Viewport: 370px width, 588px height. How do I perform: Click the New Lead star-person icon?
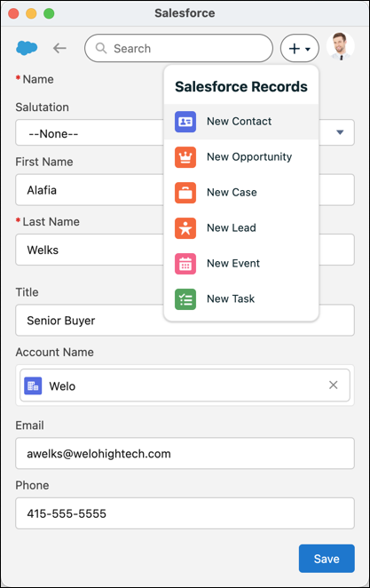[x=185, y=228]
